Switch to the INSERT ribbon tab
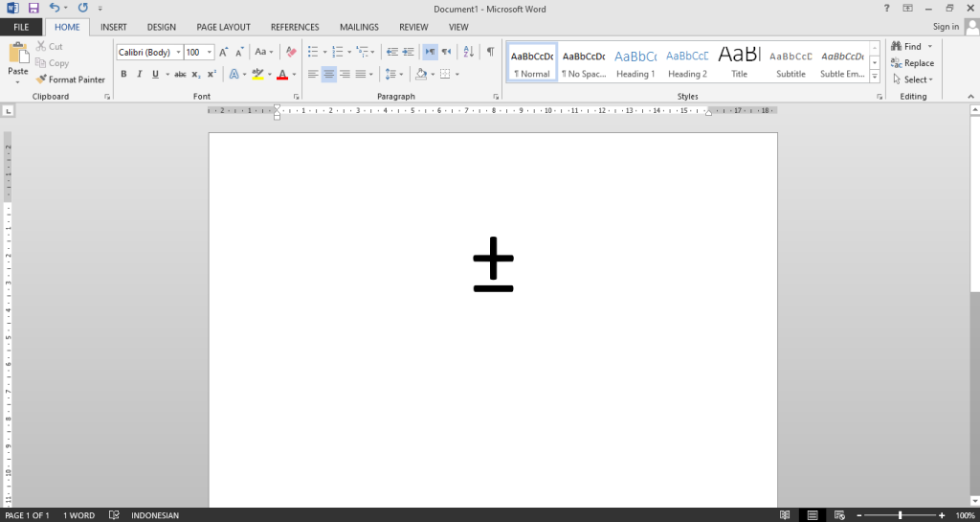Viewport: 980px width, 522px height. click(113, 27)
